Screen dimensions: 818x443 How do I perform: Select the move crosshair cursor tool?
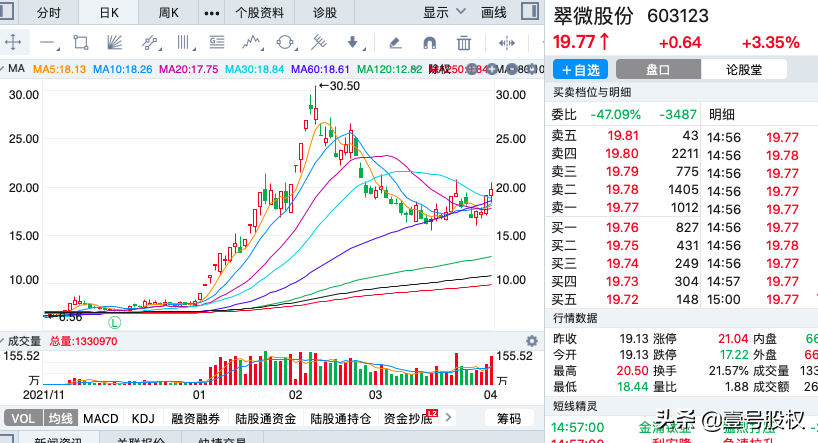(x=13, y=42)
